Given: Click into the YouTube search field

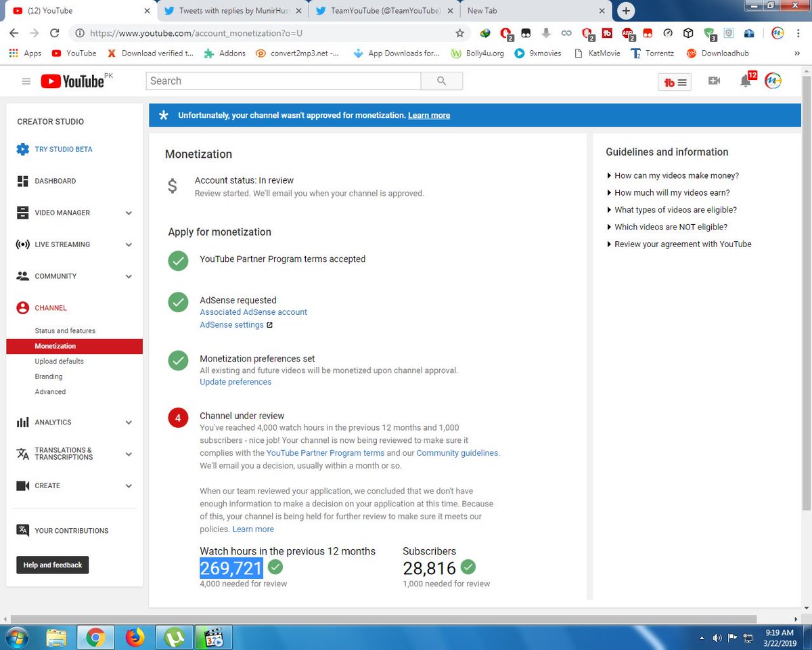Looking at the screenshot, I should (x=284, y=81).
